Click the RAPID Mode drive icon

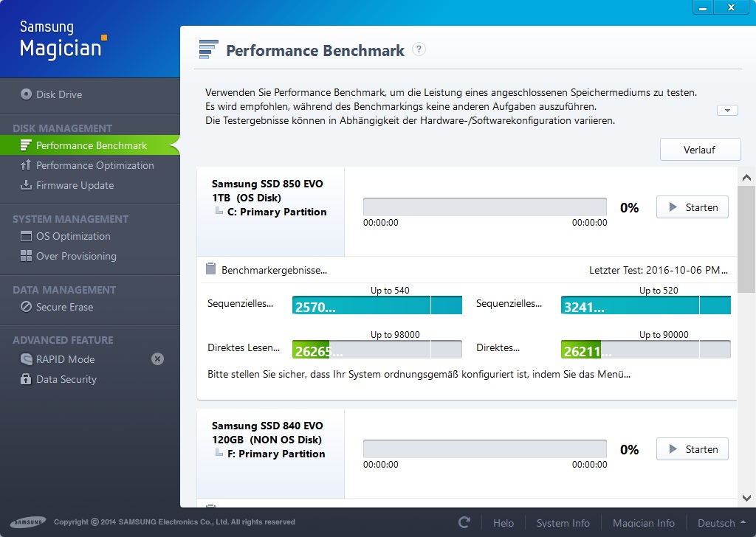(26, 358)
